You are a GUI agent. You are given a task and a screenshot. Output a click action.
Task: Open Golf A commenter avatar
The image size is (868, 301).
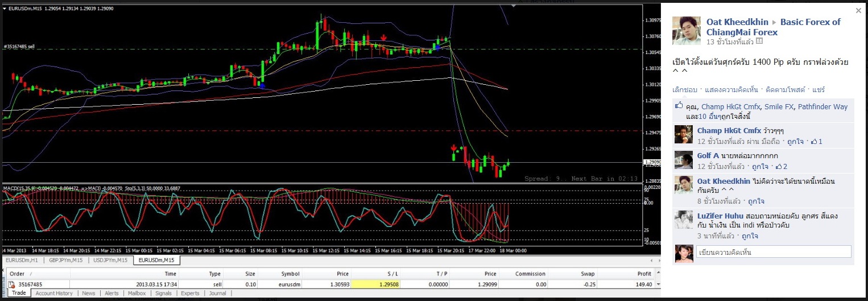(684, 160)
